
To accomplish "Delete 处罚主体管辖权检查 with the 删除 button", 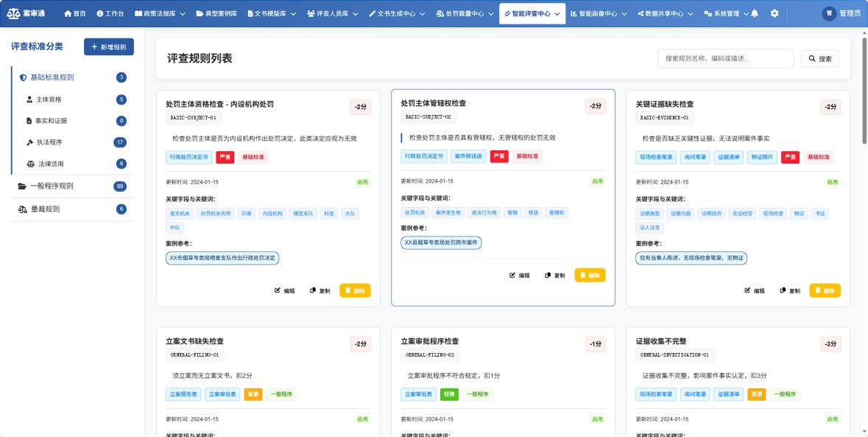I will (589, 274).
